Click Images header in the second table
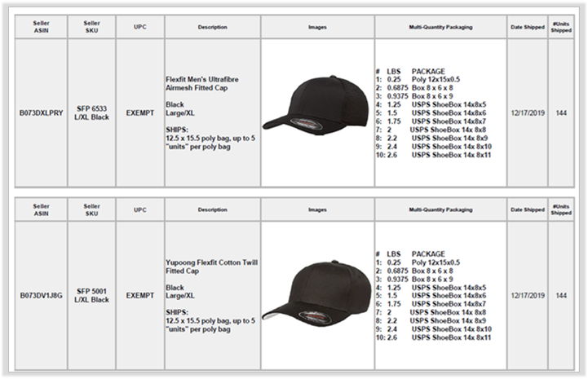This screenshot has height=379, width=588. point(317,209)
